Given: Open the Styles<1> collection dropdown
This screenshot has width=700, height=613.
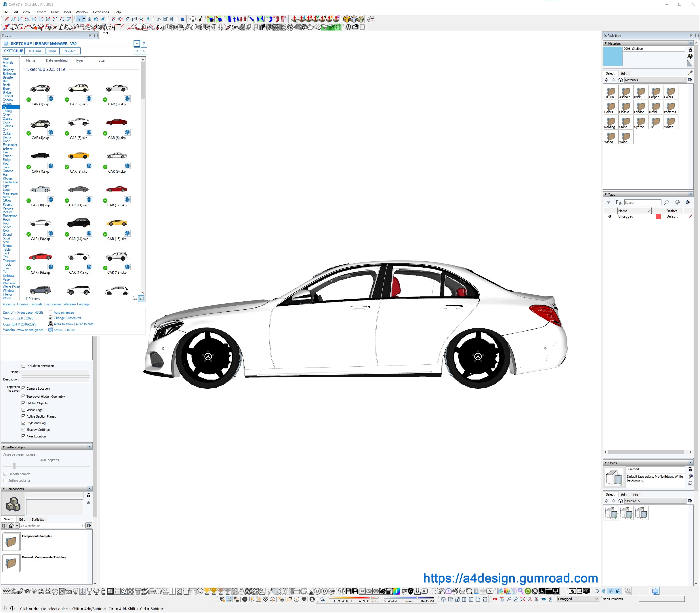Looking at the screenshot, I should coord(655,501).
